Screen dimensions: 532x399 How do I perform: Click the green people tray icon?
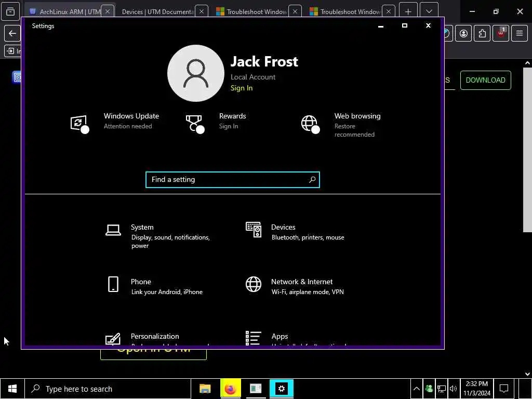click(429, 389)
